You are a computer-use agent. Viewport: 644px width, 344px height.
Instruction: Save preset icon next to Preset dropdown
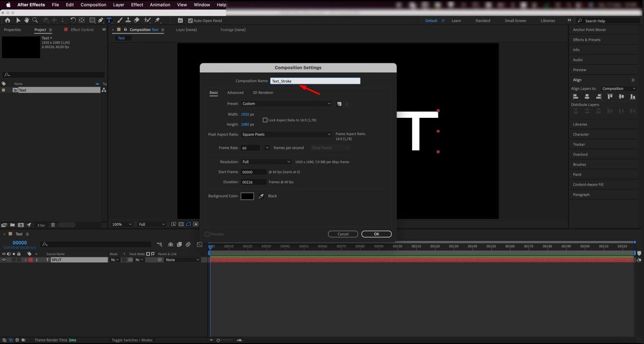coord(339,104)
